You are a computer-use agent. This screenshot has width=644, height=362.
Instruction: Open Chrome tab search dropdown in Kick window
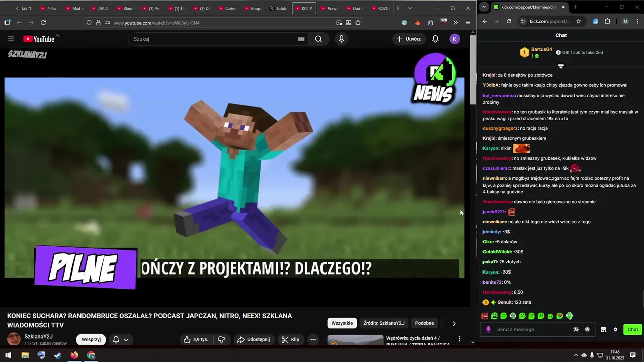[x=484, y=7]
